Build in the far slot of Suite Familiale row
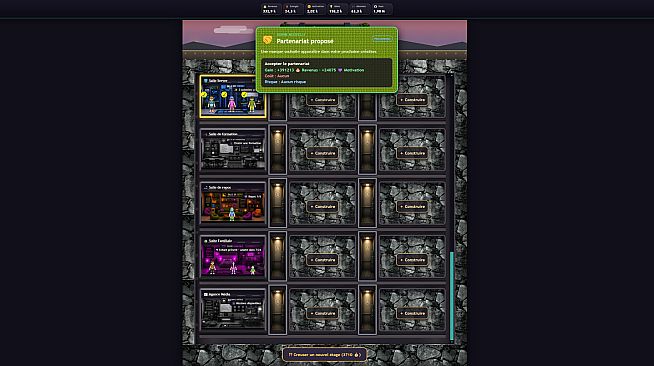Image resolution: width=654 pixels, height=366 pixels. [x=412, y=260]
